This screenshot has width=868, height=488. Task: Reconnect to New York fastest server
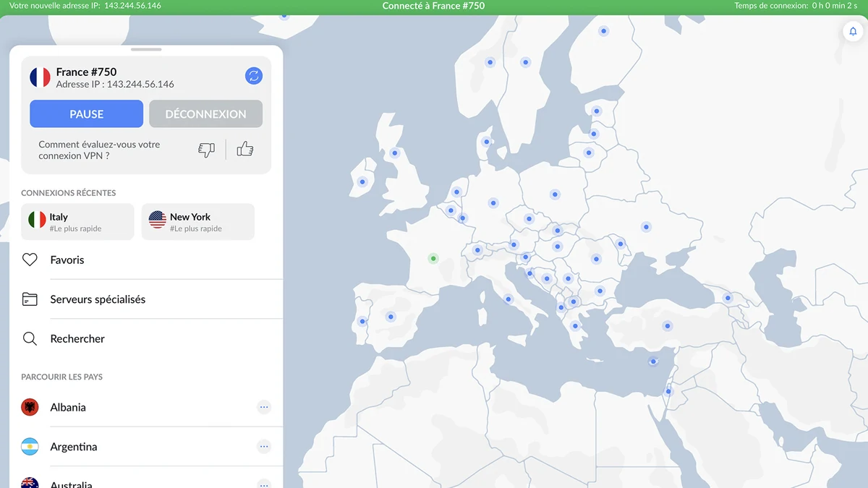click(x=198, y=221)
